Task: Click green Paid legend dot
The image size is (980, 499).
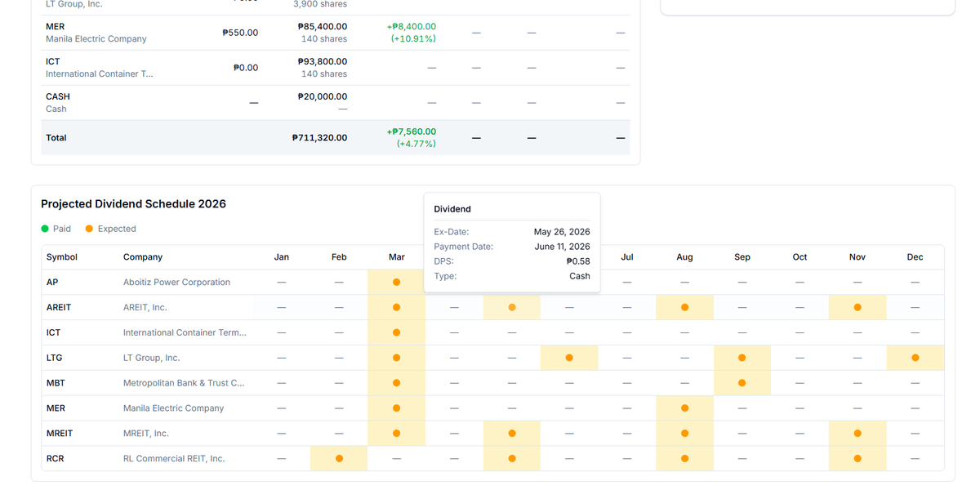Action: 45,229
